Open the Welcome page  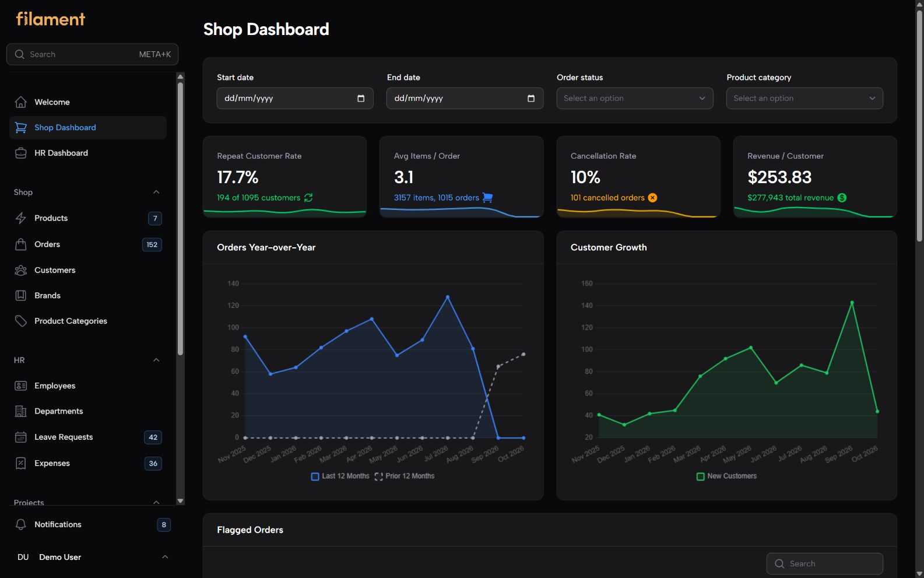coord(88,102)
